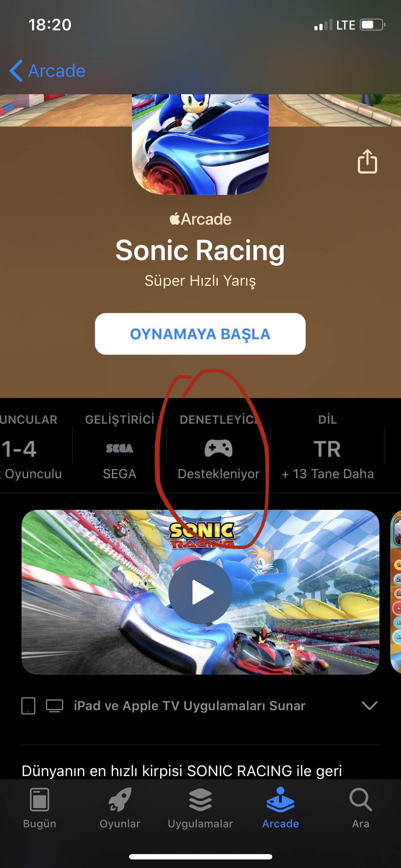401x868 pixels.
Task: Play the Sonic Racing trailer video
Action: (200, 592)
